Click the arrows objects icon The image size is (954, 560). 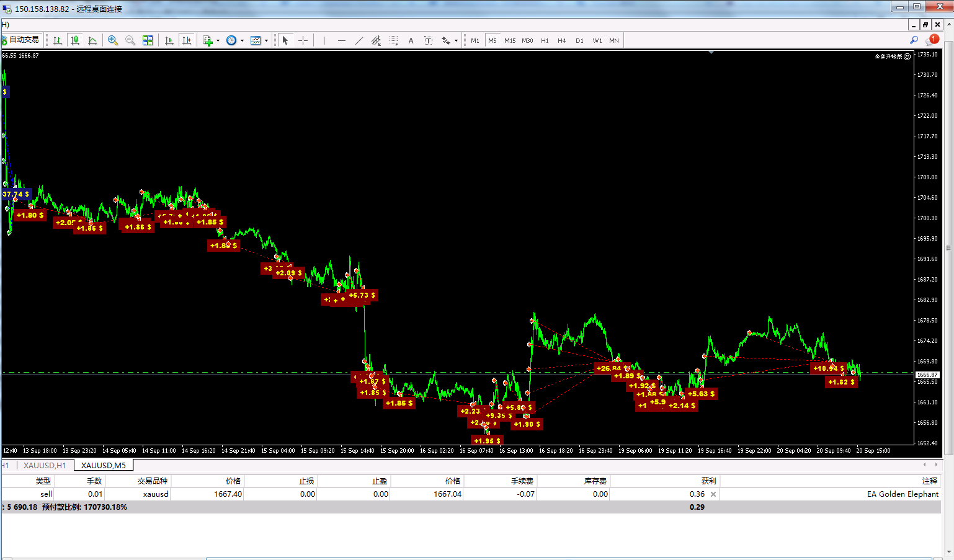tap(445, 40)
